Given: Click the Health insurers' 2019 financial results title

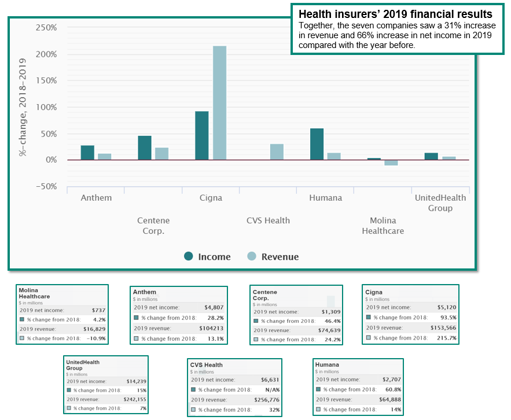Looking at the screenshot, I should pyautogui.click(x=395, y=14).
